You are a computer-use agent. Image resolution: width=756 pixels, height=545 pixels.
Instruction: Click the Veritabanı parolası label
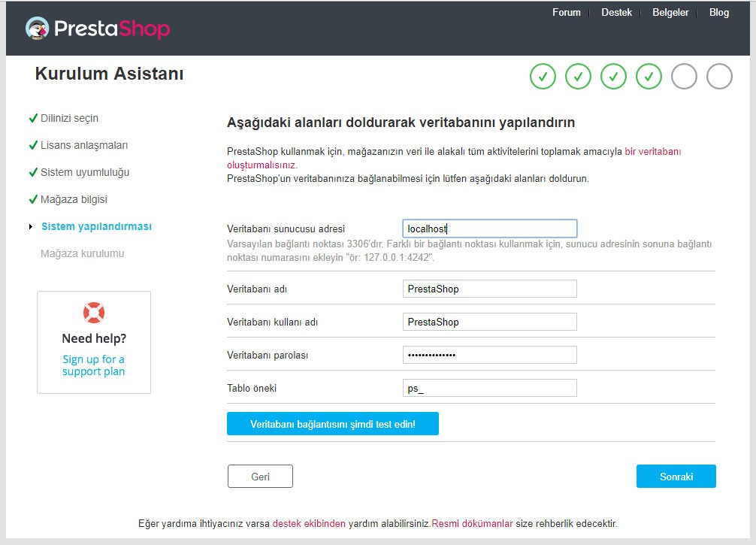coord(268,356)
